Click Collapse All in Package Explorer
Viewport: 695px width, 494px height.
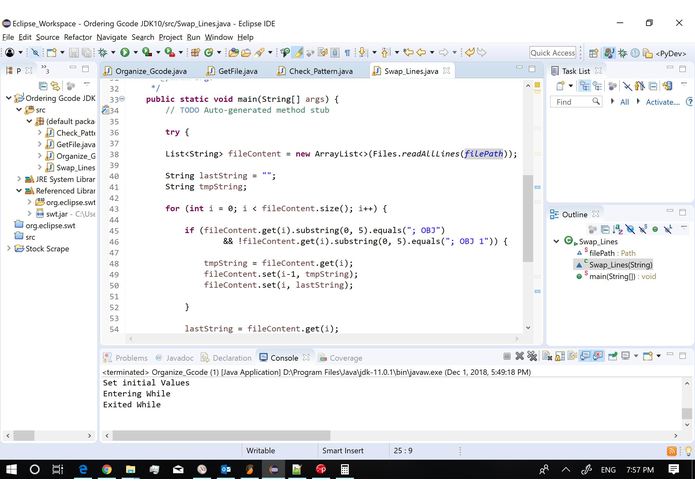tap(43, 86)
